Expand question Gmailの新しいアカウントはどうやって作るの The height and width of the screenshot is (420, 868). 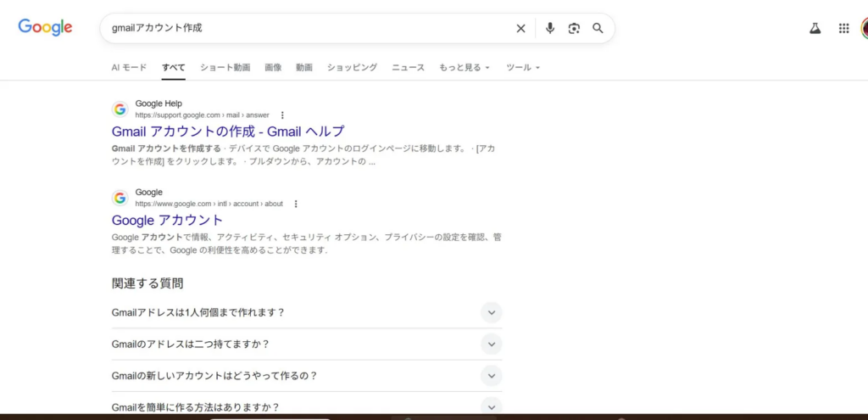491,375
